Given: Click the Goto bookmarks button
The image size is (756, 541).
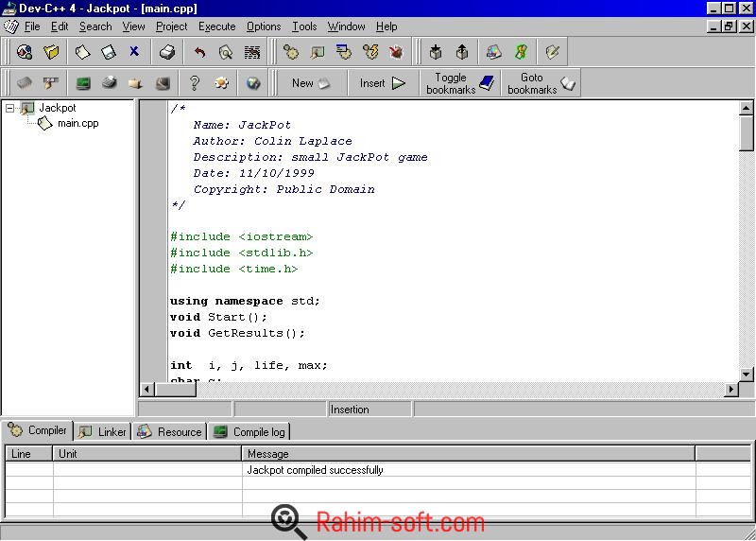Looking at the screenshot, I should coord(541,83).
